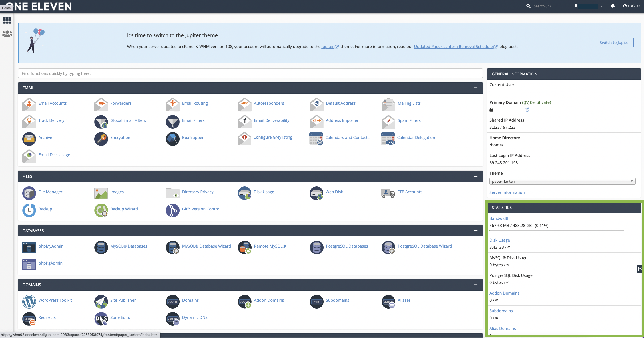Open the Track Delivery icon
This screenshot has height=338, width=644.
pos(29,122)
